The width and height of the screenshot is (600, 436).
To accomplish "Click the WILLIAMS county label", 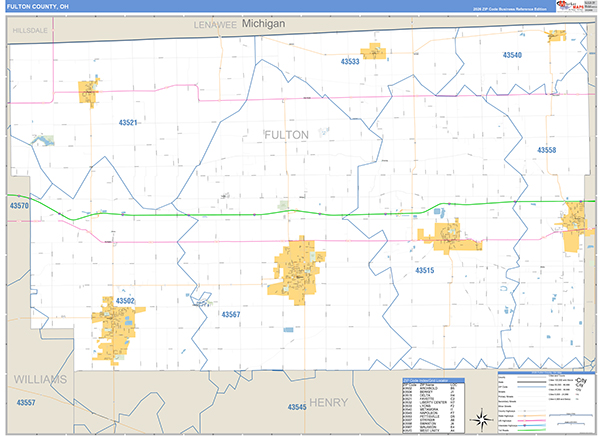I will tap(40, 379).
